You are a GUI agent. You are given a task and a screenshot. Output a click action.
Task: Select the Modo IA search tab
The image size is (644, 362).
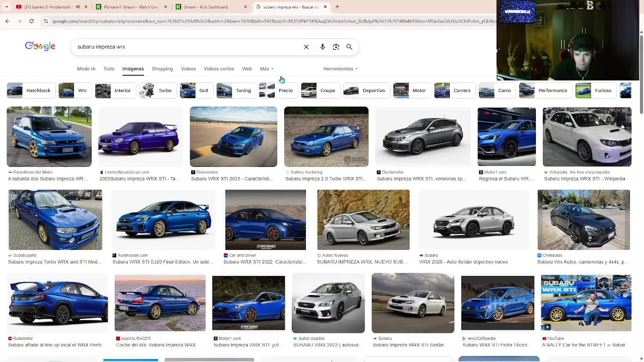pyautogui.click(x=86, y=69)
